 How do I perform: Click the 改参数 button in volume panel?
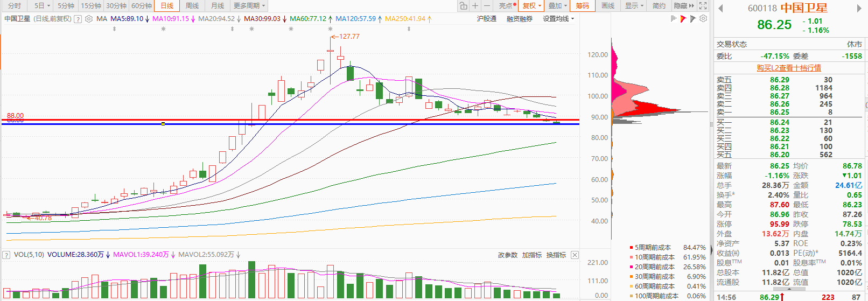pos(507,255)
